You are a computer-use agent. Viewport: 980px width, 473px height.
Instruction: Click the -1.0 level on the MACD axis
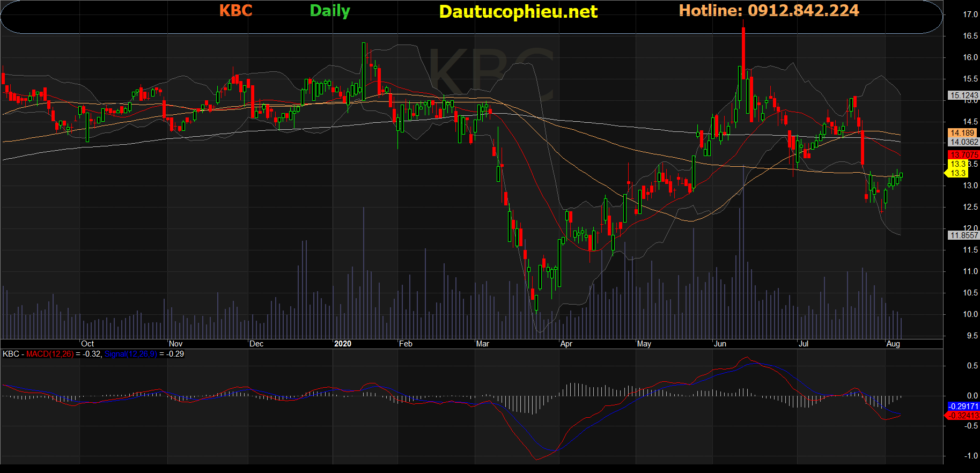coord(970,456)
